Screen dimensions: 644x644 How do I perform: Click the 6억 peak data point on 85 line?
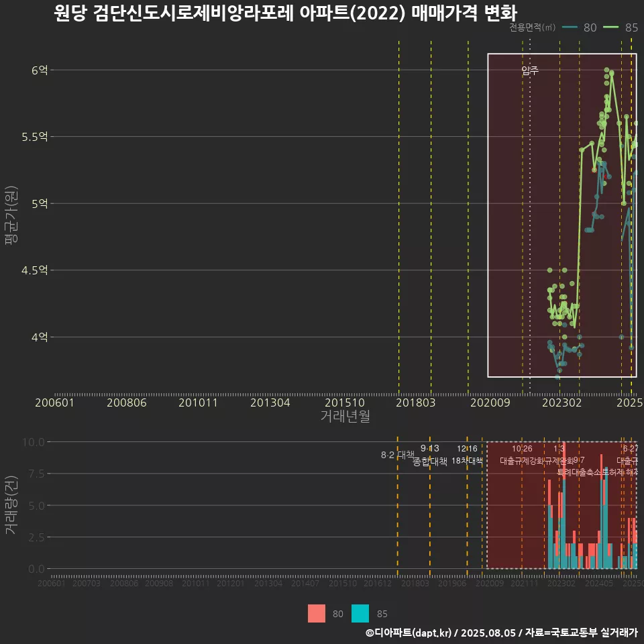click(606, 70)
